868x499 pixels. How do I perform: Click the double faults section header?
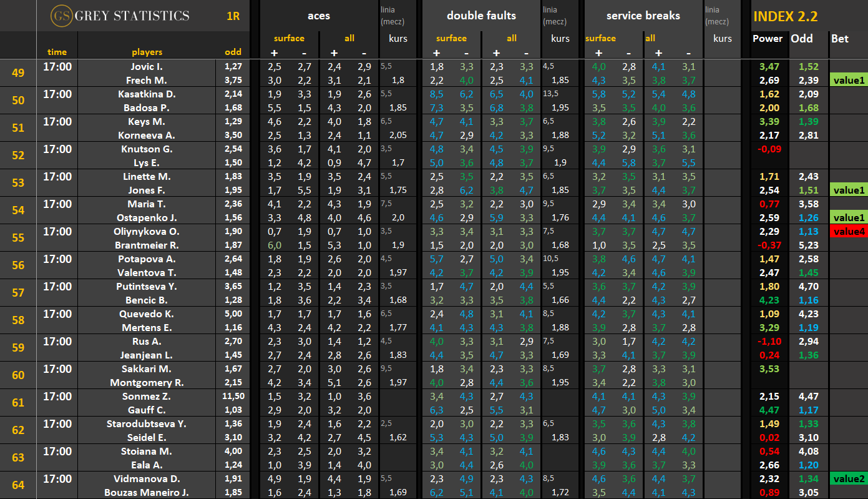[481, 16]
